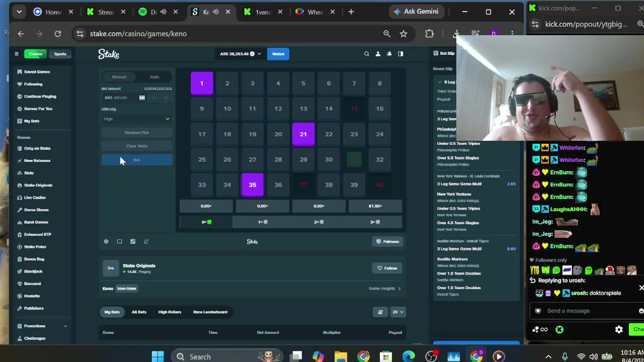Open the Windows Start menu
This screenshot has height=362, width=644.
(x=157, y=356)
